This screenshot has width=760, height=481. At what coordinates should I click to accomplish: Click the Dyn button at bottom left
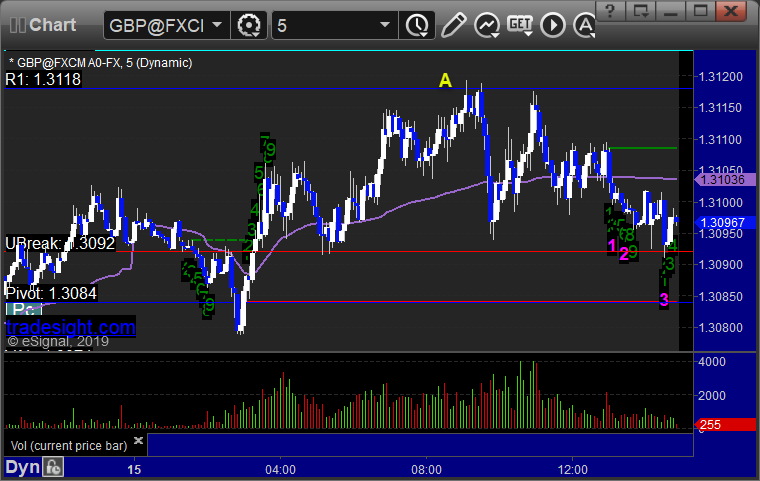tap(23, 467)
